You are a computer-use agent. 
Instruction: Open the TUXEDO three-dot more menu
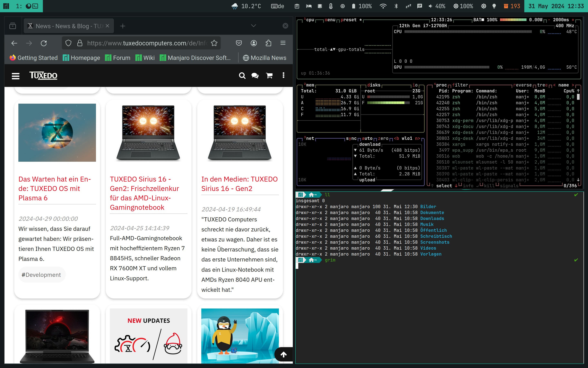(x=283, y=75)
